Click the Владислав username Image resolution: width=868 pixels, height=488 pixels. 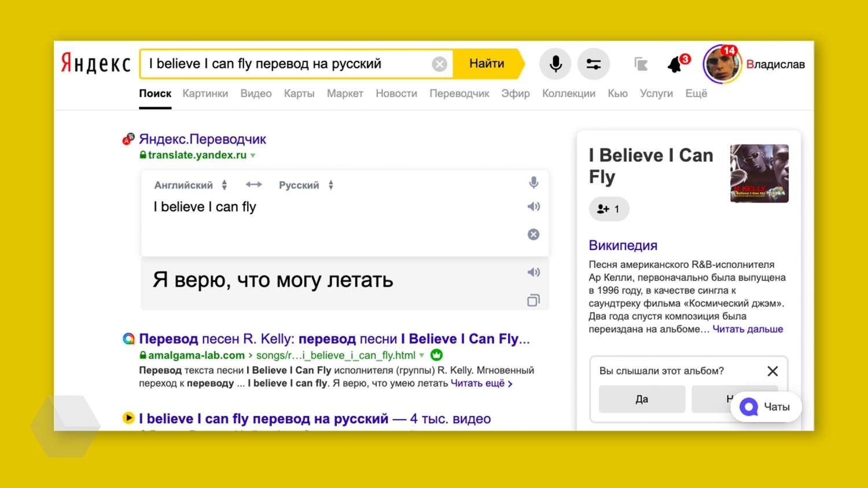(775, 64)
